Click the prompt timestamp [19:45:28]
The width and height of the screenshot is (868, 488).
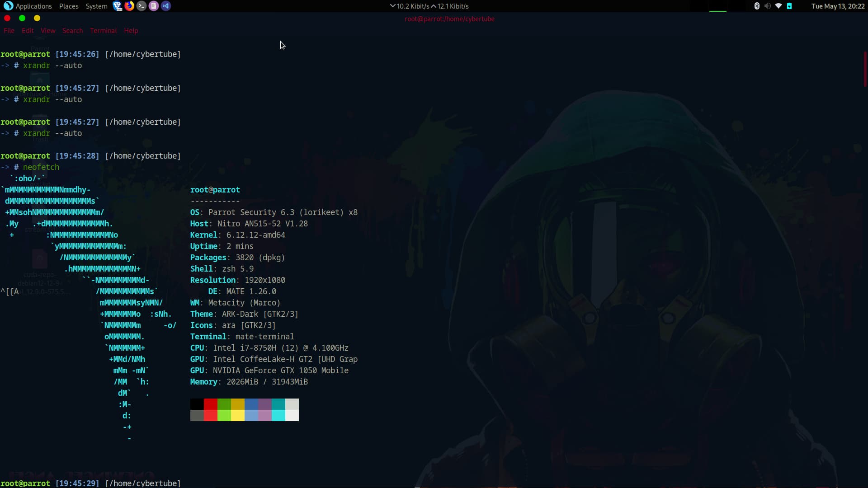point(77,155)
